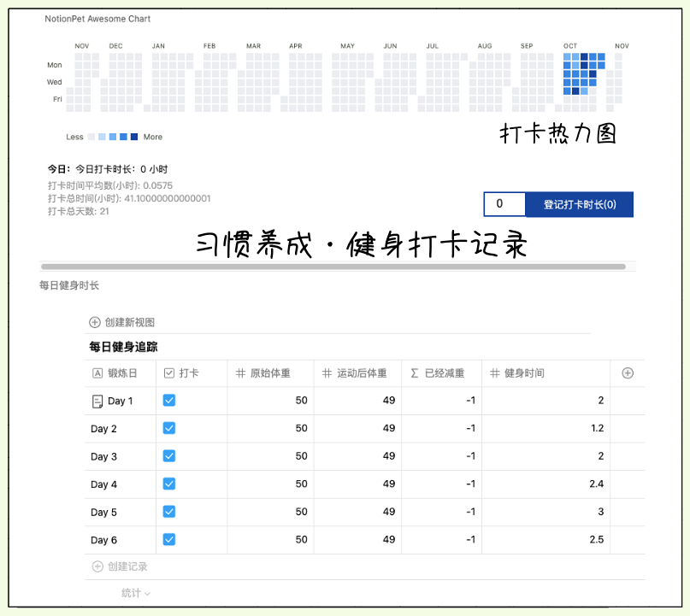Click the number icon beside 健身时间 header
The image size is (690, 616).
coord(492,373)
